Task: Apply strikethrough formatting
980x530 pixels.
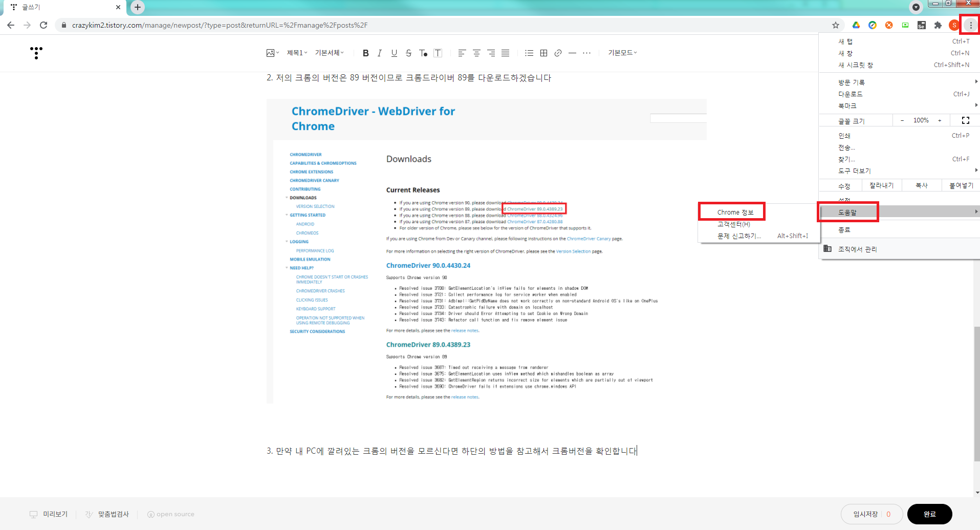Action: point(408,53)
